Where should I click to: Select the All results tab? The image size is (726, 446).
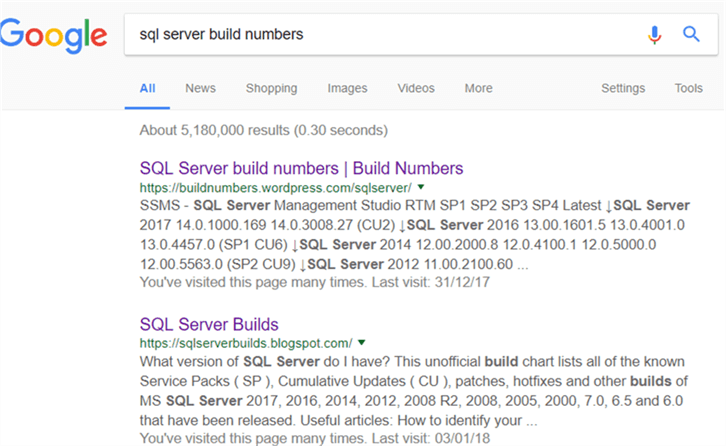pyautogui.click(x=147, y=88)
